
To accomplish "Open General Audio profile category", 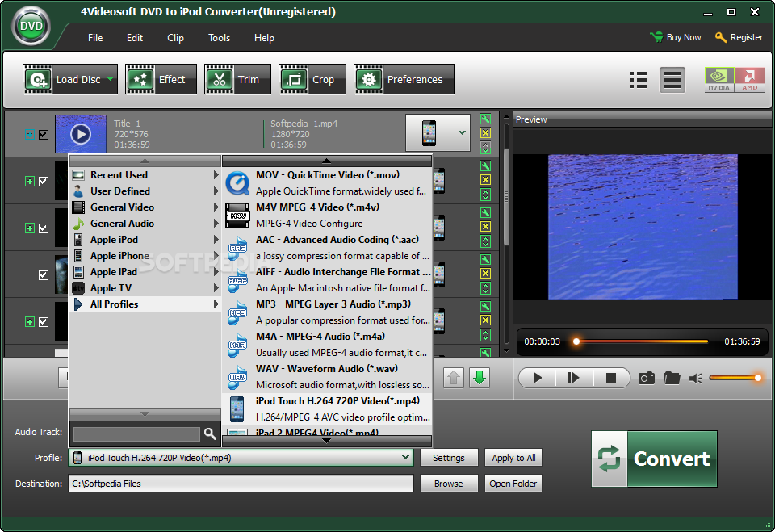I will [145, 224].
